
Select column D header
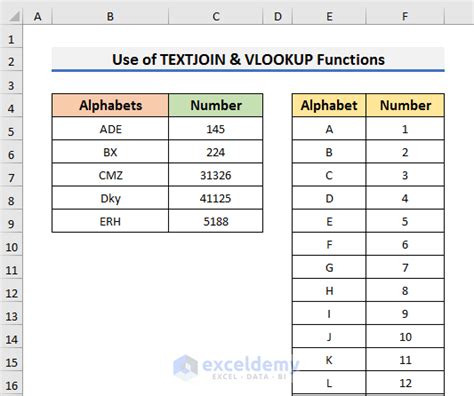278,16
